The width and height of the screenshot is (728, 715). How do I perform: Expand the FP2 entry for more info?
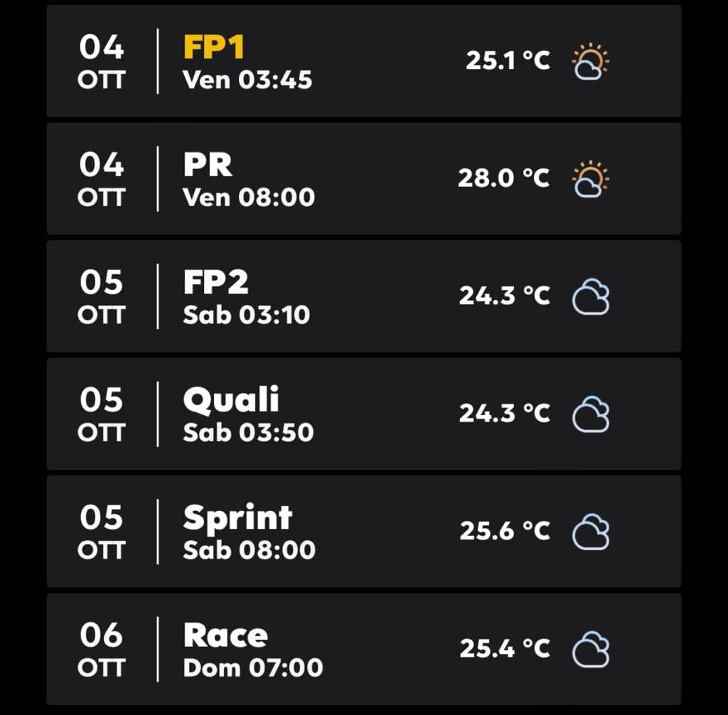[364, 296]
